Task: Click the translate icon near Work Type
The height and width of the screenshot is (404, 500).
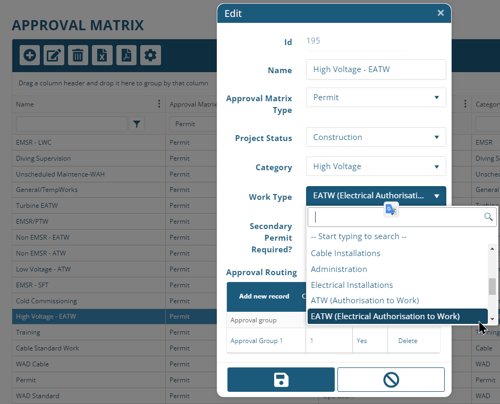Action: point(391,210)
